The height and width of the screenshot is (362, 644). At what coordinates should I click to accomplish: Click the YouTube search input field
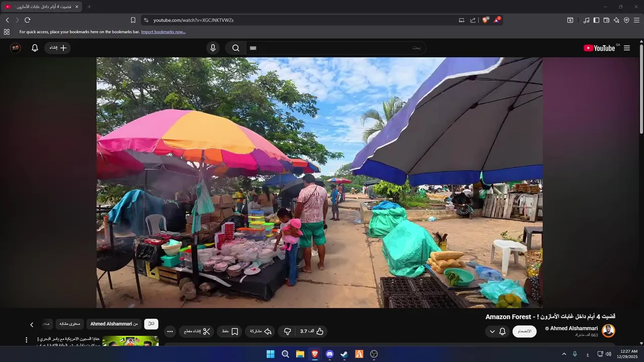(336, 48)
